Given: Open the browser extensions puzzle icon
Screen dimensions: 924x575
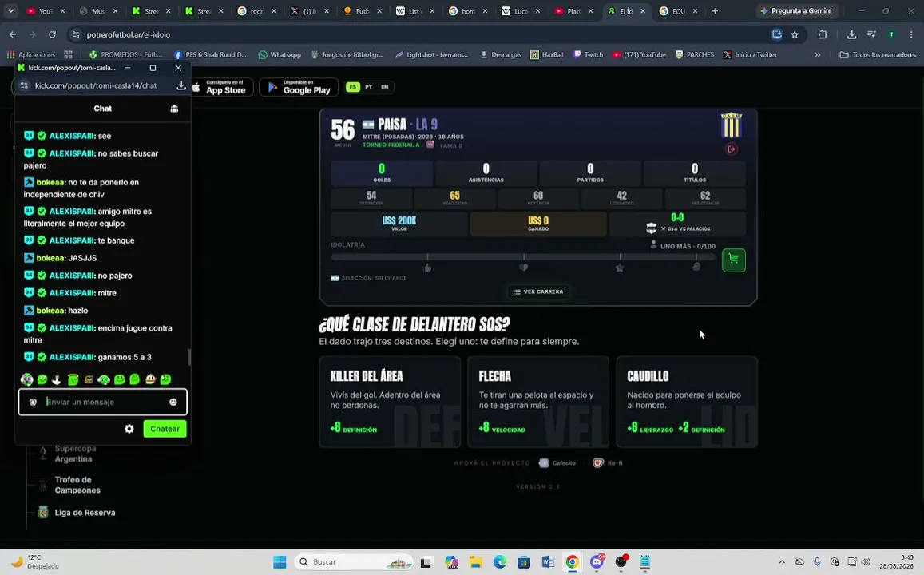Looking at the screenshot, I should 823,35.
